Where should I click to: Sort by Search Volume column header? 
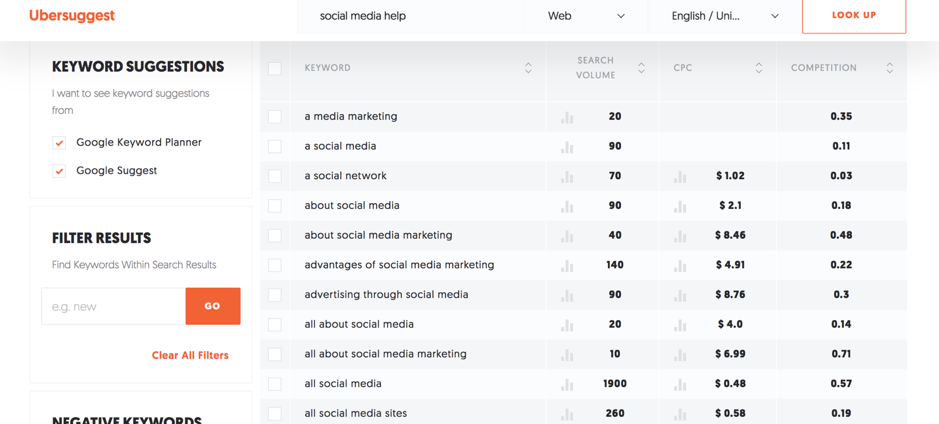597,68
